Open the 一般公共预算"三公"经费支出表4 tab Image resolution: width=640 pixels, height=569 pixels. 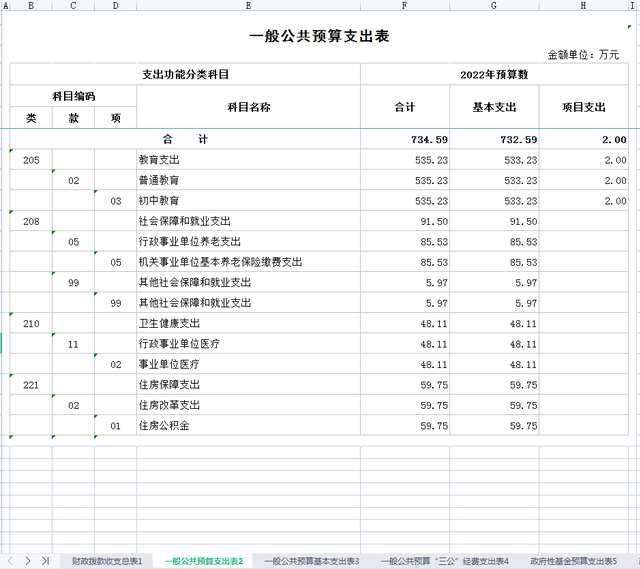pos(444,561)
